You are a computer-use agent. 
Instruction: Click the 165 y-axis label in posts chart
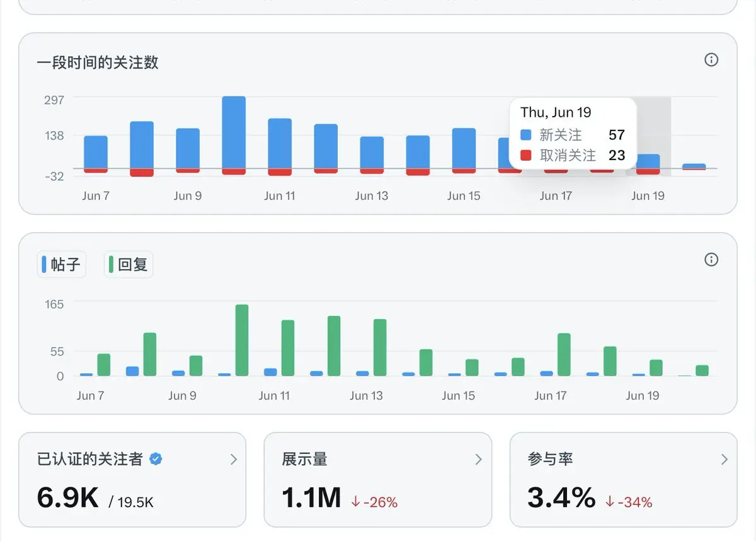54,304
